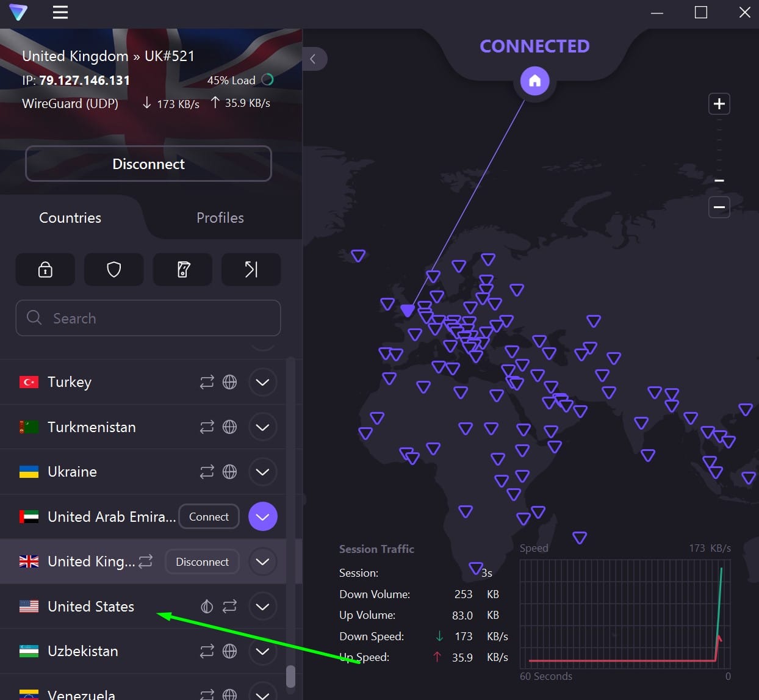Toggle the NetShield shield quick setting
Screen dimensions: 759x700
[114, 270]
